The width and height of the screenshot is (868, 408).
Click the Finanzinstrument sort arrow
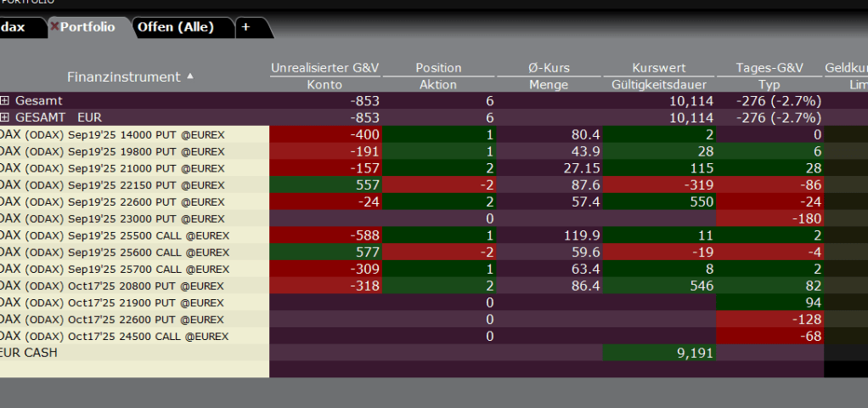(190, 76)
